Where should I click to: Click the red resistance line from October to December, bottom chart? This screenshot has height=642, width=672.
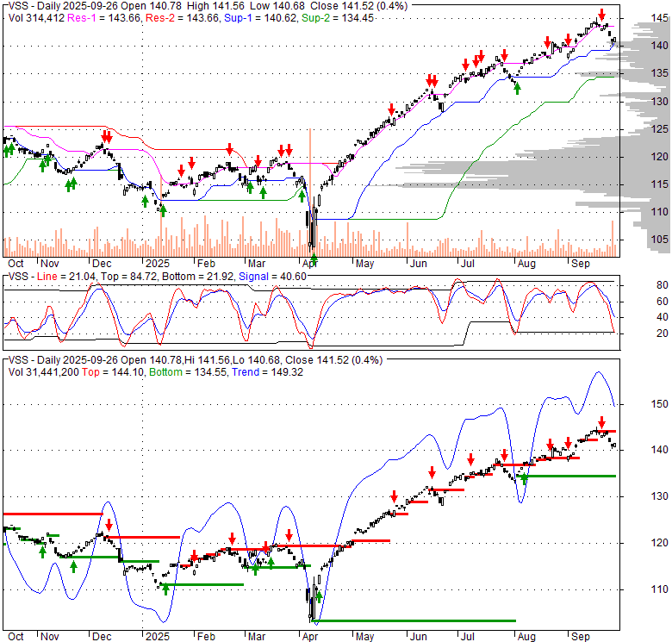[x=53, y=514]
